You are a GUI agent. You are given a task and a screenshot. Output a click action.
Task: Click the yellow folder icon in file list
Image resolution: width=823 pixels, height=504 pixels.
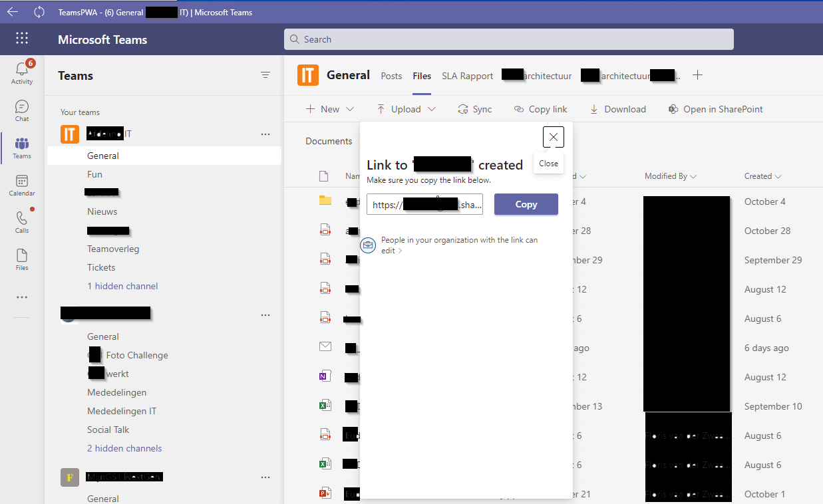pyautogui.click(x=325, y=200)
